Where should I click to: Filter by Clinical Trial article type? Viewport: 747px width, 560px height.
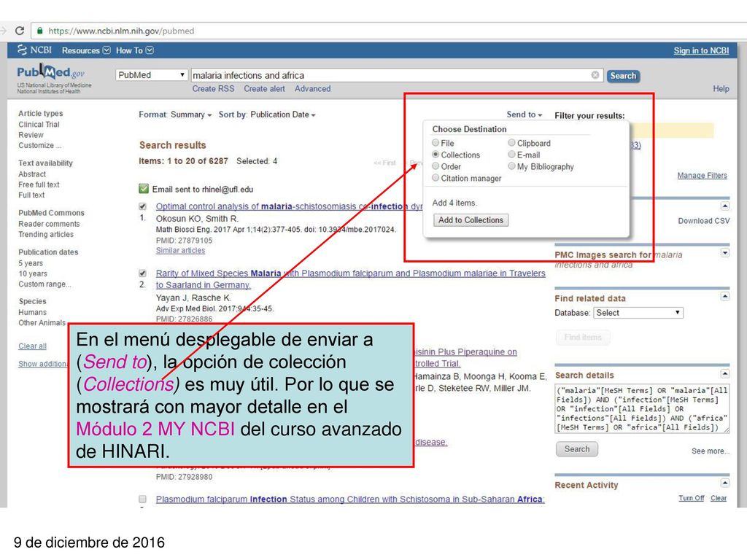coord(39,124)
